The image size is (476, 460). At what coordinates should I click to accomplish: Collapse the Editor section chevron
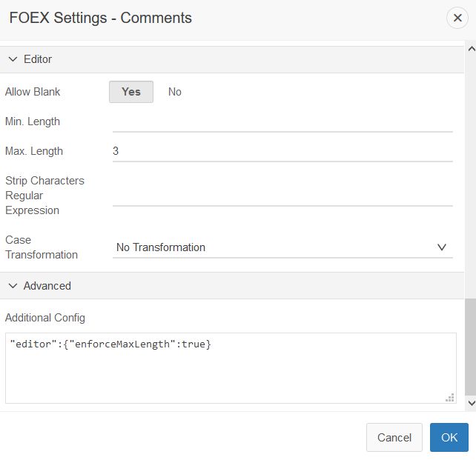[x=13, y=59]
